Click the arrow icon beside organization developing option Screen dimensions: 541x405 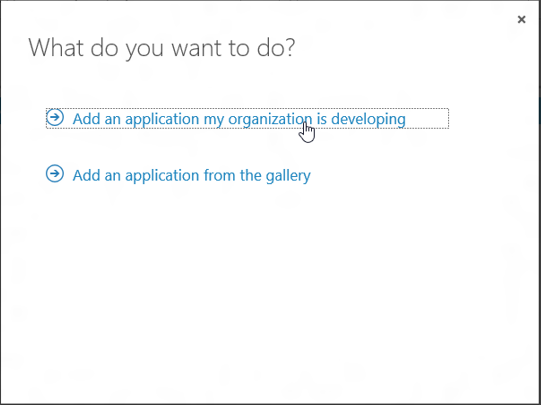tap(55, 117)
